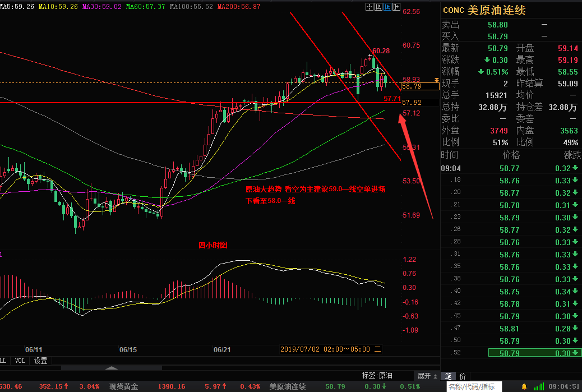Select the MA30:59.02 indicator label
This screenshot has width=582, height=392.
click(101, 7)
